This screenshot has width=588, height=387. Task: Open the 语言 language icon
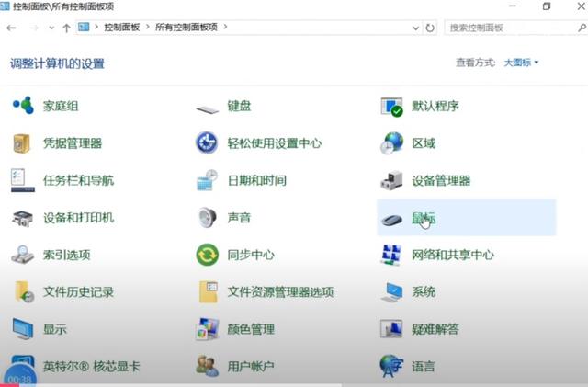(391, 366)
